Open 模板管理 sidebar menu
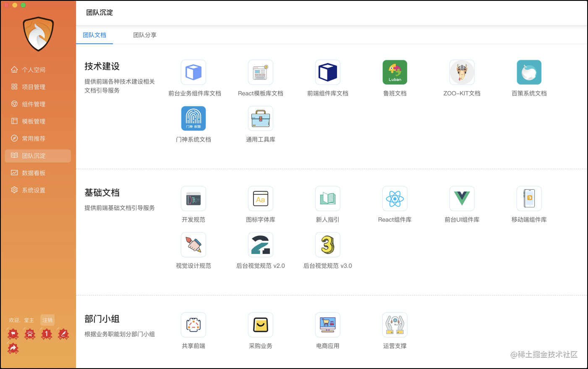 [x=38, y=121]
